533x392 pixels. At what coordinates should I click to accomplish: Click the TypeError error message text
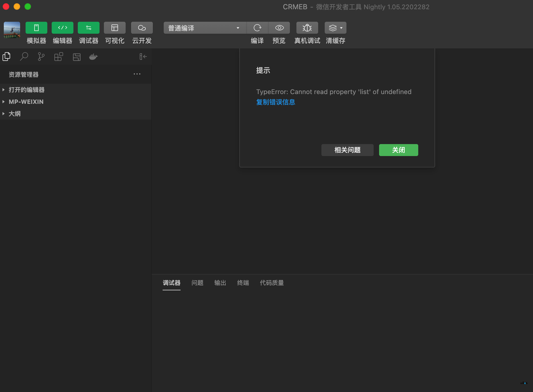point(334,92)
